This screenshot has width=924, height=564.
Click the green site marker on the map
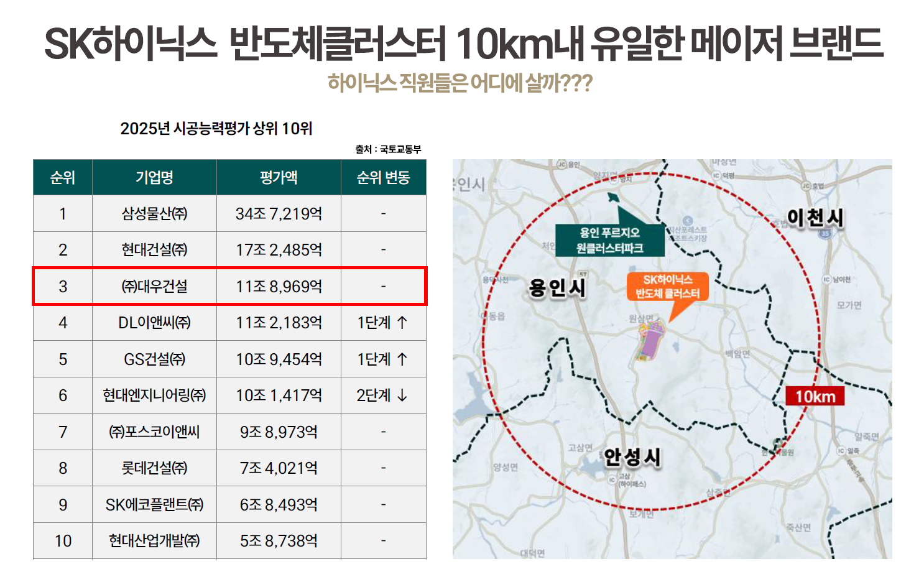(613, 198)
